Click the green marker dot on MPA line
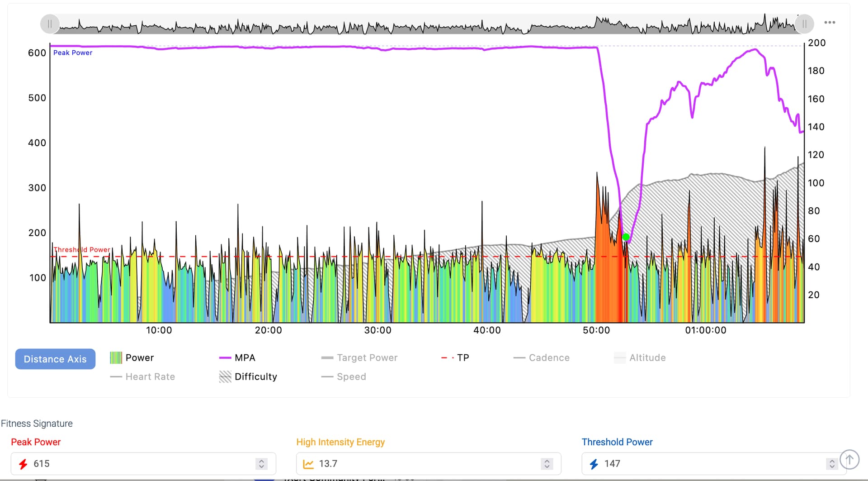Screen dimensions: 868x481 point(626,237)
